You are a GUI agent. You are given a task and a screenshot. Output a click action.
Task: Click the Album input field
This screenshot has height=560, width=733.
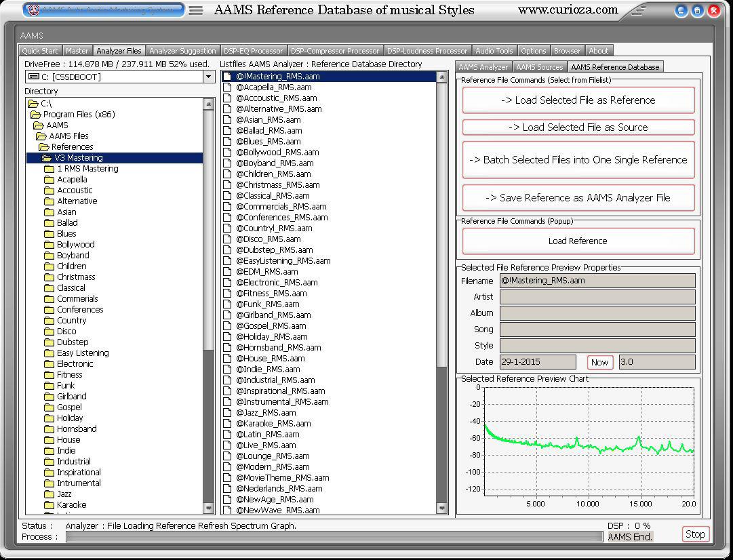click(x=597, y=313)
